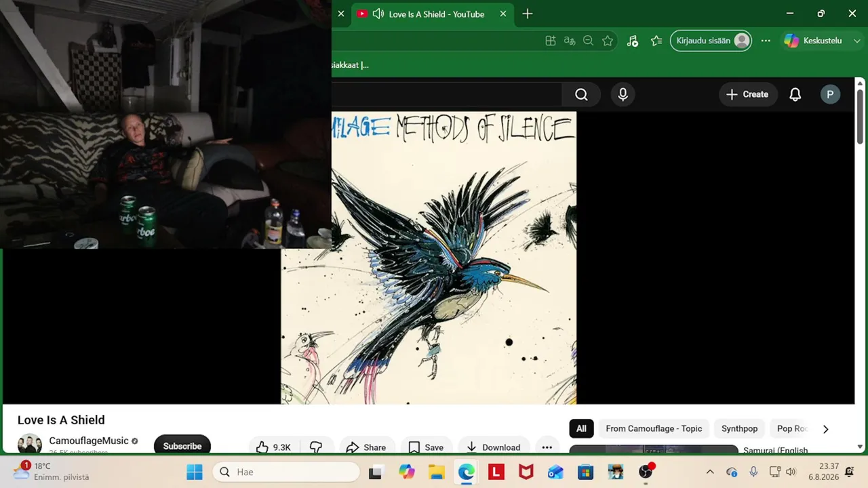This screenshot has height=488, width=868.
Task: Open the Windows Start menu
Action: (195, 472)
